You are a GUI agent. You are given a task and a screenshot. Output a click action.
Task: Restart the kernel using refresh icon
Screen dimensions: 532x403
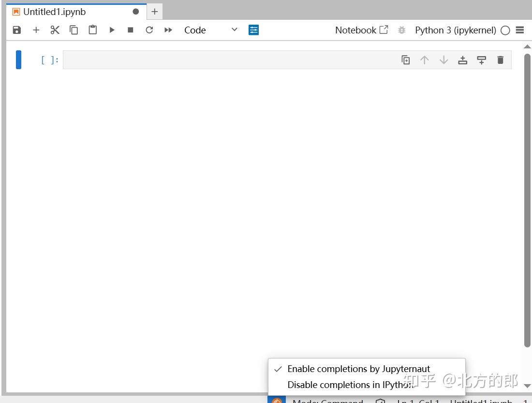click(149, 30)
